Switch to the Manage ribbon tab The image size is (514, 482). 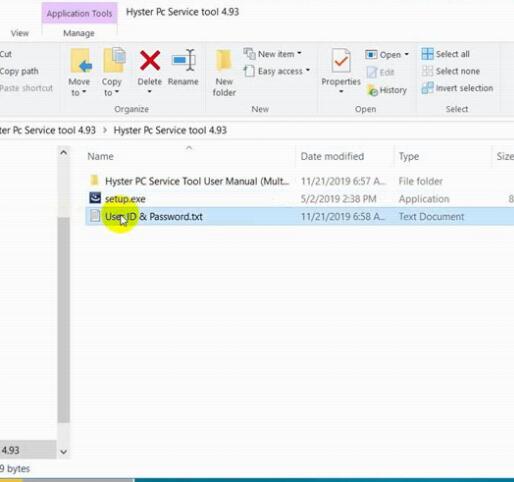[79, 33]
